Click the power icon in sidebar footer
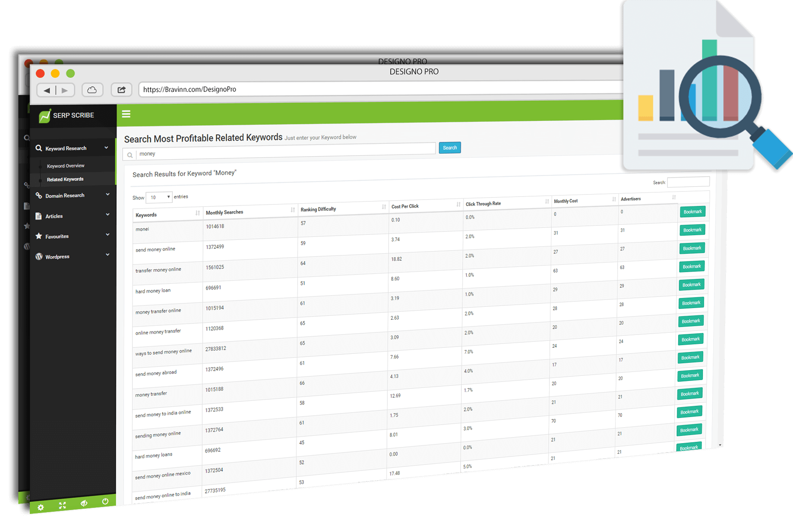 pyautogui.click(x=105, y=501)
